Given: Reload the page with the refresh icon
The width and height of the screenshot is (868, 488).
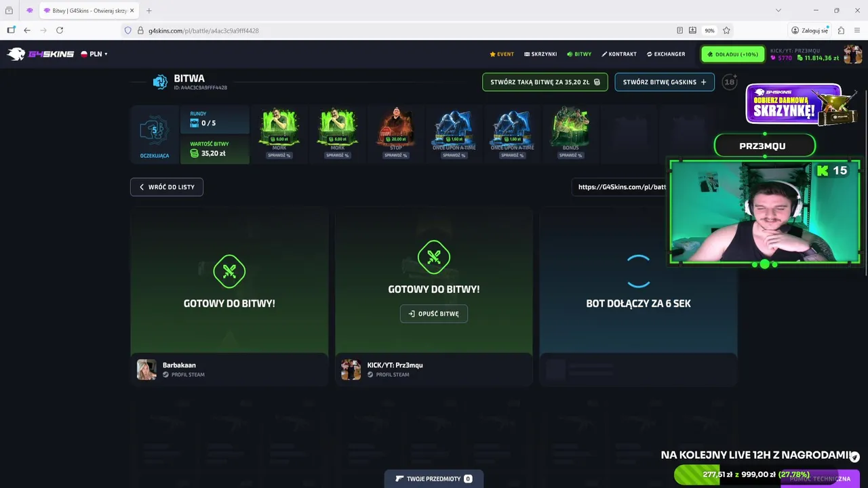Looking at the screenshot, I should [x=60, y=30].
